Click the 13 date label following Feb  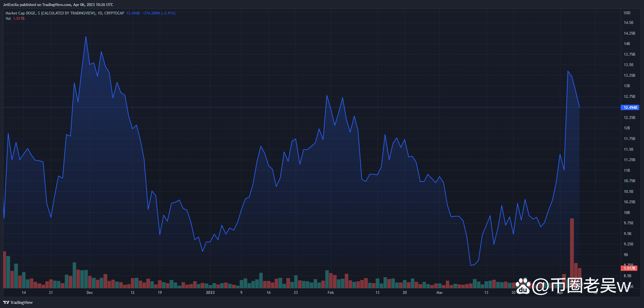click(377, 293)
